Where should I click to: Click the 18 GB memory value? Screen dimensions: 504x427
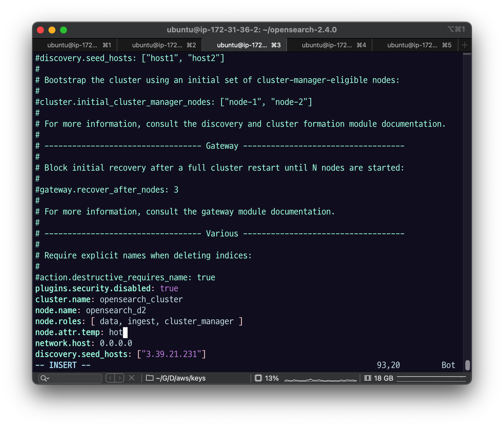[384, 378]
